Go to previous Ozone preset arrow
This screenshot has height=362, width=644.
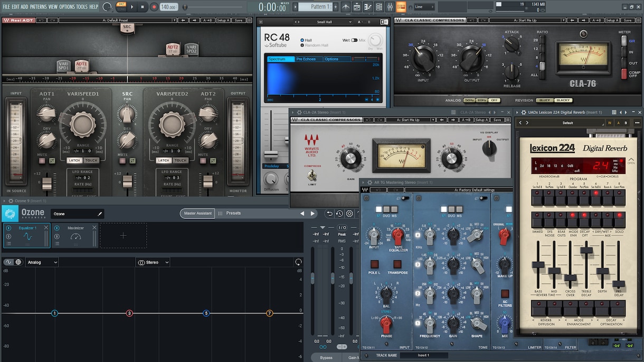tap(302, 214)
